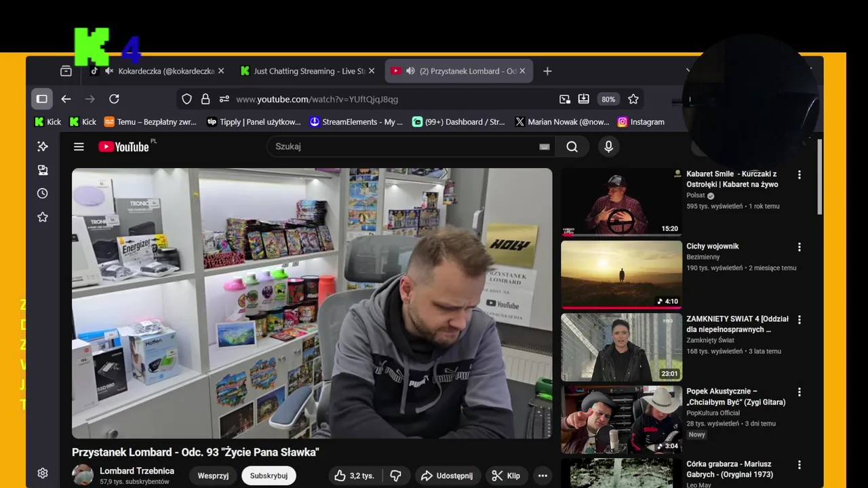Click the Picture-in-Picture icon in the address bar

pyautogui.click(x=565, y=99)
